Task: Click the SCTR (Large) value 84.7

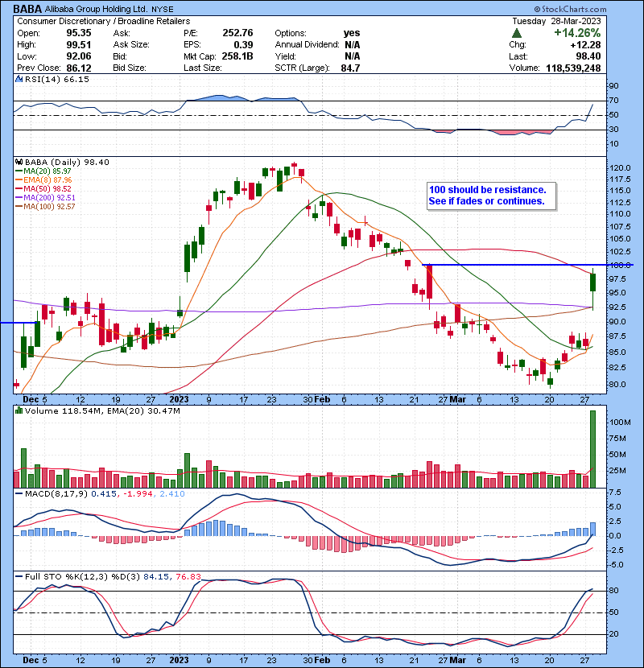Action: (x=350, y=68)
